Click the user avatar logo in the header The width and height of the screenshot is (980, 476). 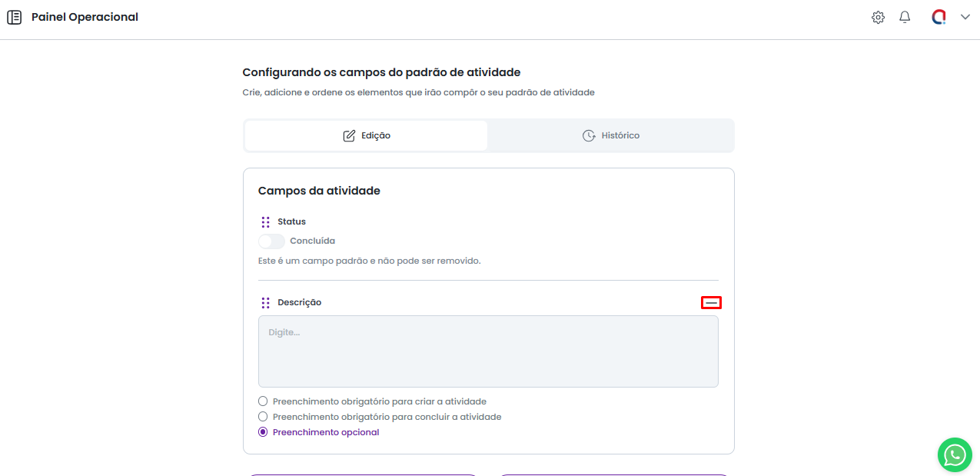938,17
